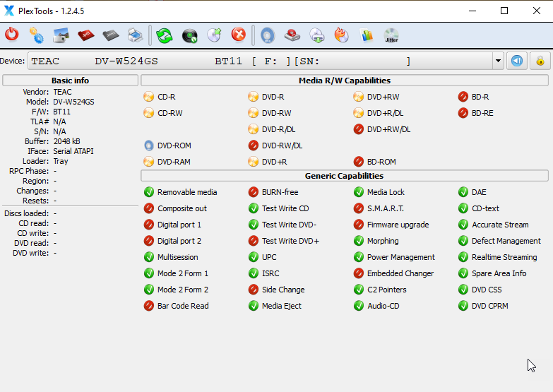
Task: Click the red power icon in the toolbar
Action: tap(11, 35)
